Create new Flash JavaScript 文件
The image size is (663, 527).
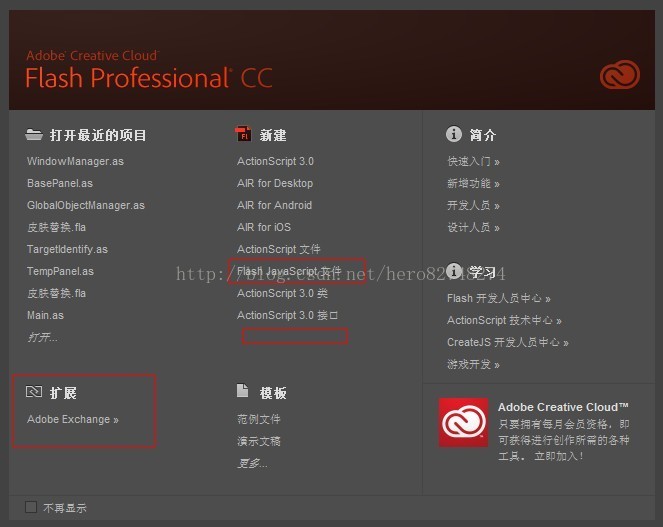coord(289,271)
